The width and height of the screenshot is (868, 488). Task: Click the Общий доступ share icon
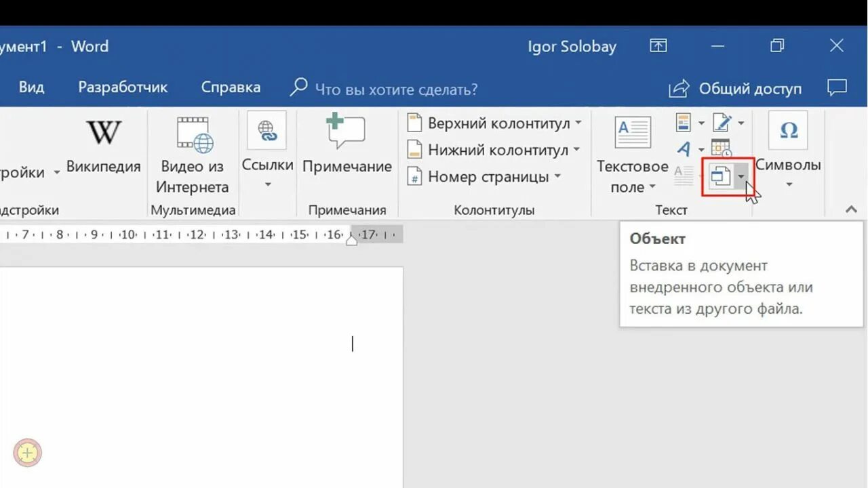click(x=679, y=88)
